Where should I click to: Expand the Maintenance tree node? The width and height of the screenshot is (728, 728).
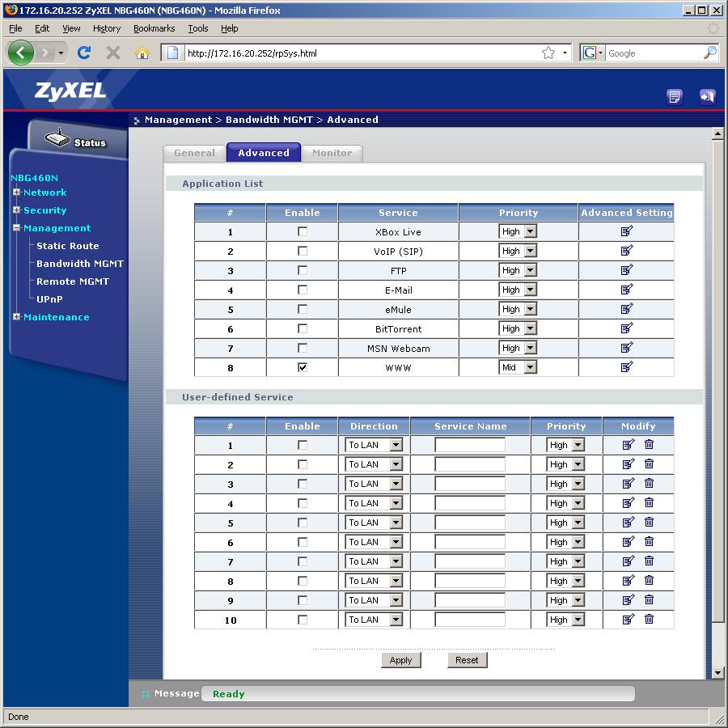(x=17, y=316)
